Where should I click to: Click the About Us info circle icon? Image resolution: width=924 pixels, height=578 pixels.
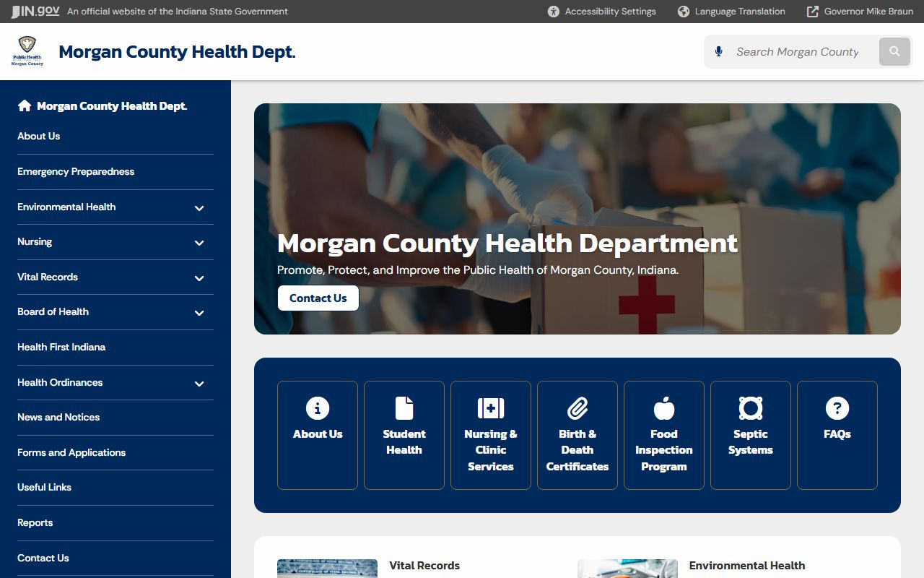[318, 408]
